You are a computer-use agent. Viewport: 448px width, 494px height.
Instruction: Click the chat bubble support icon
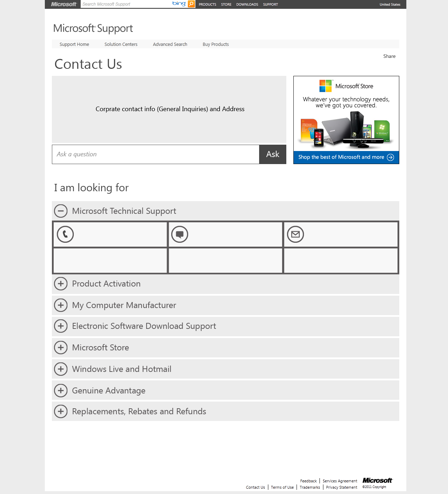click(180, 234)
